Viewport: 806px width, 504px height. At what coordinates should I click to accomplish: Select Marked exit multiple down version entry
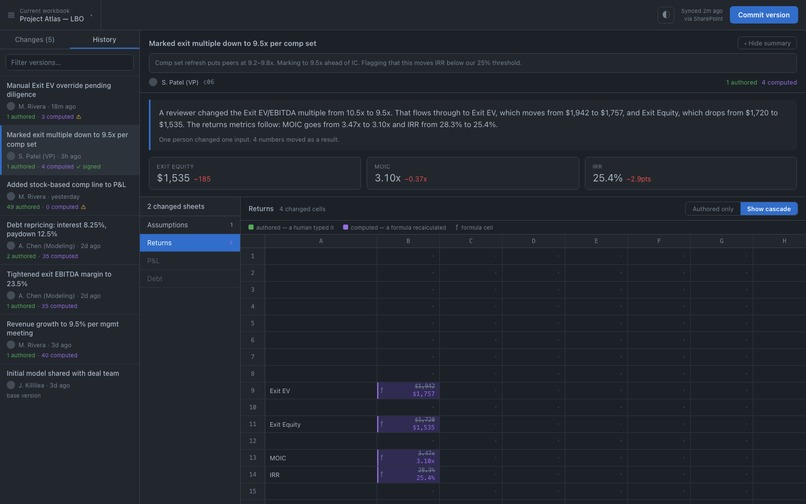pos(69,150)
